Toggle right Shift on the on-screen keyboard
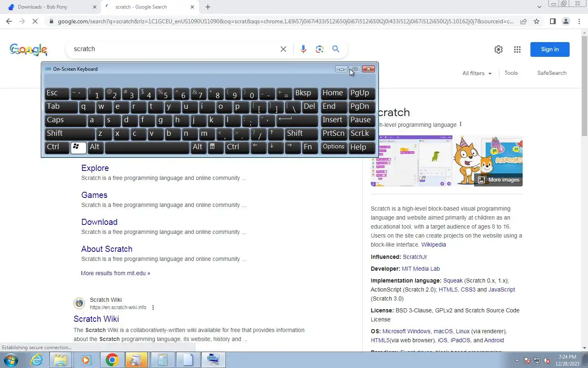The image size is (588, 368). coord(301,134)
